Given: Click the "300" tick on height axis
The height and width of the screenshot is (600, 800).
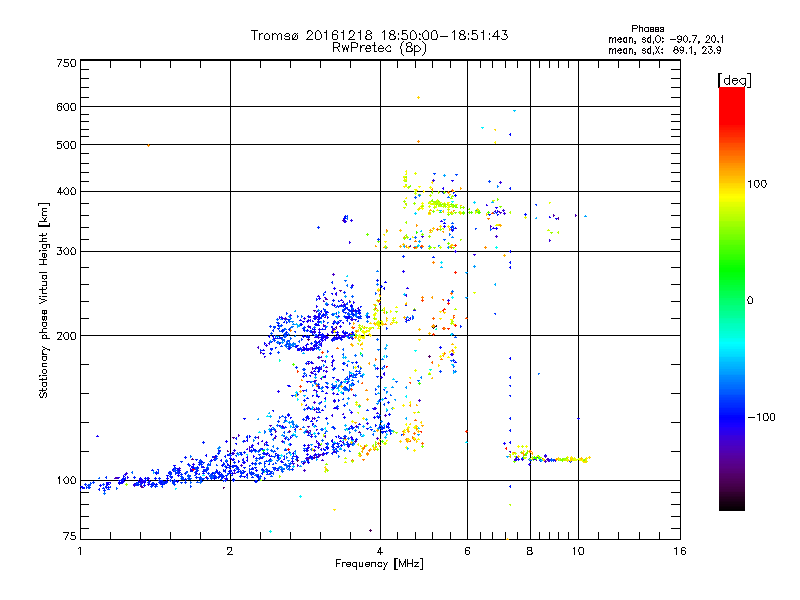Looking at the screenshot, I should pyautogui.click(x=67, y=252).
